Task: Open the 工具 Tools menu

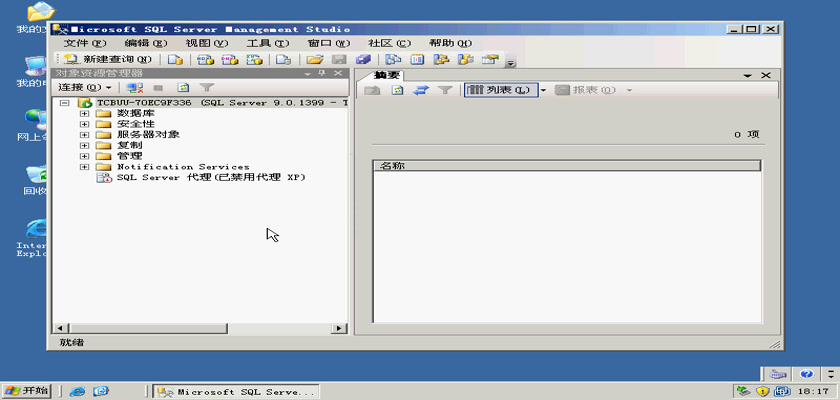Action: point(268,43)
